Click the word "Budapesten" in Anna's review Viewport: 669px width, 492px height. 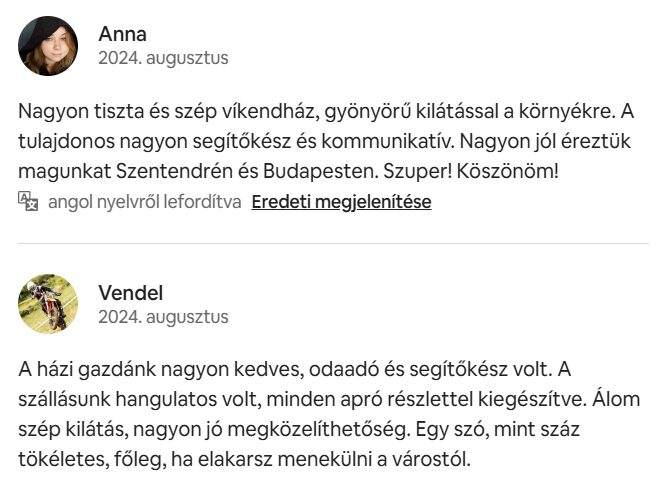pyautogui.click(x=325, y=171)
